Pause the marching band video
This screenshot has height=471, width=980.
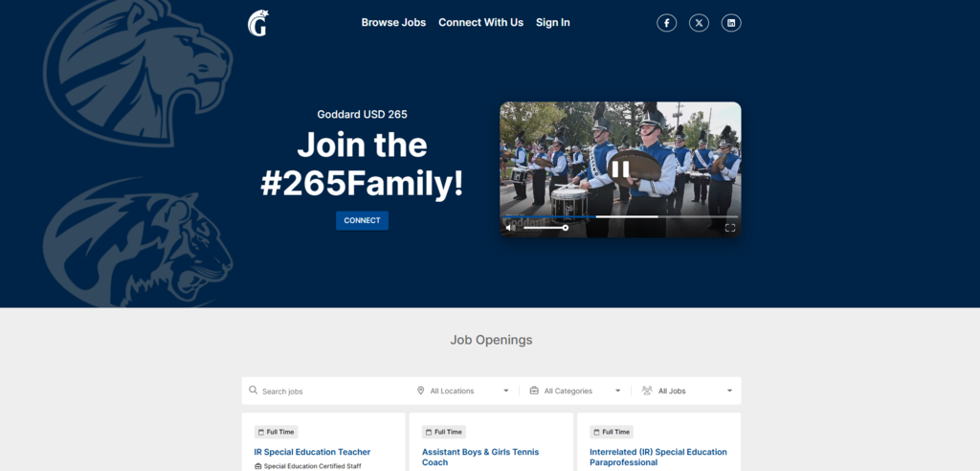pyautogui.click(x=620, y=168)
